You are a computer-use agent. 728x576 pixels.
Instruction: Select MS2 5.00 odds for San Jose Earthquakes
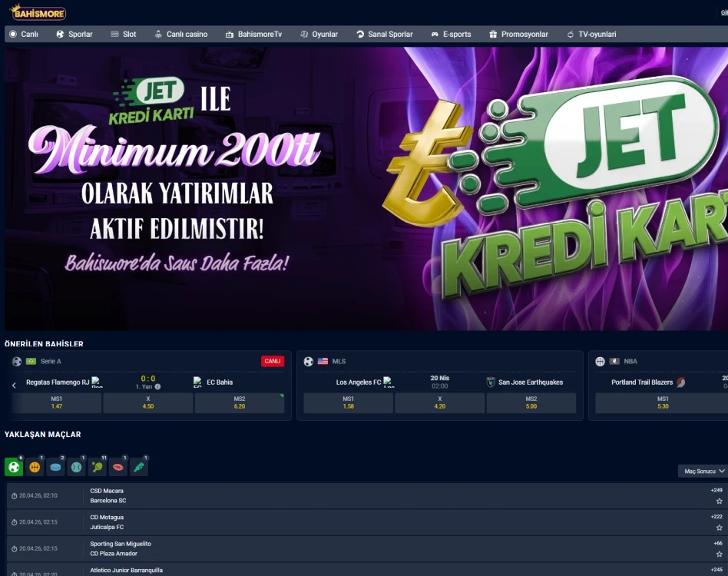(531, 402)
